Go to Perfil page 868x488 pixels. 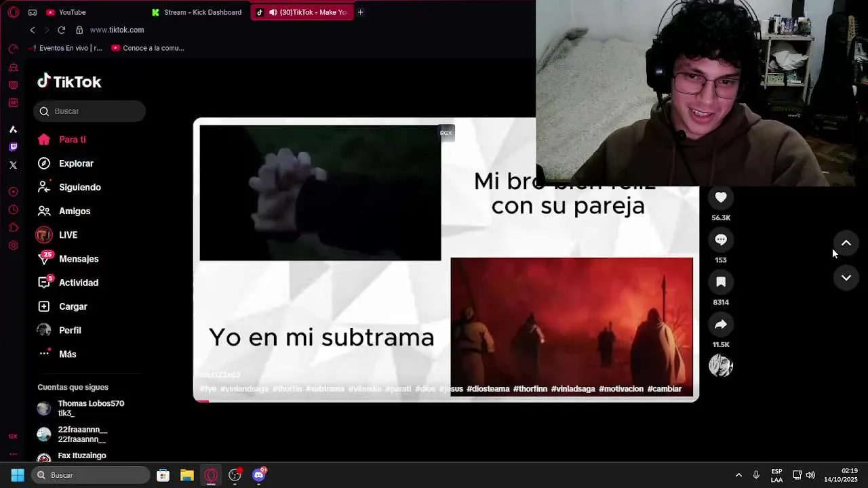pyautogui.click(x=59, y=330)
